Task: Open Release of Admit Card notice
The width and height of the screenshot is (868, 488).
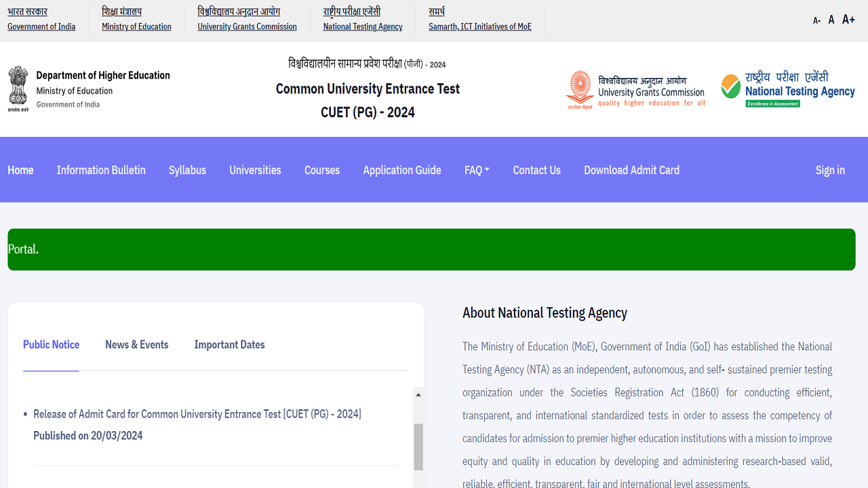Action: point(197,413)
